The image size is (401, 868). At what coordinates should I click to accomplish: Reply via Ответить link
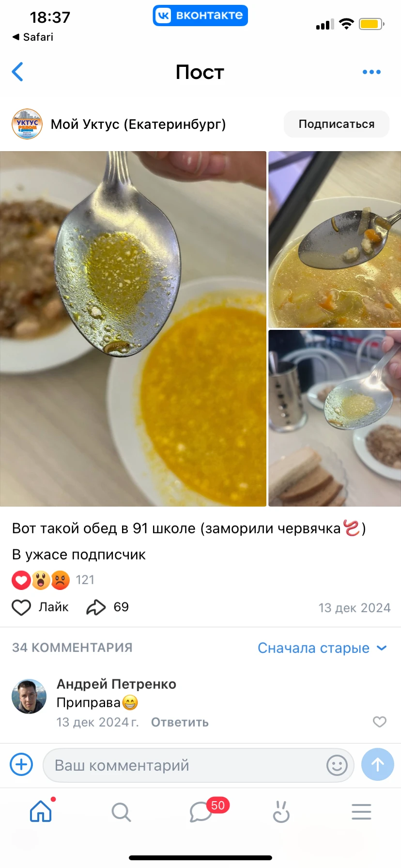pyautogui.click(x=180, y=722)
